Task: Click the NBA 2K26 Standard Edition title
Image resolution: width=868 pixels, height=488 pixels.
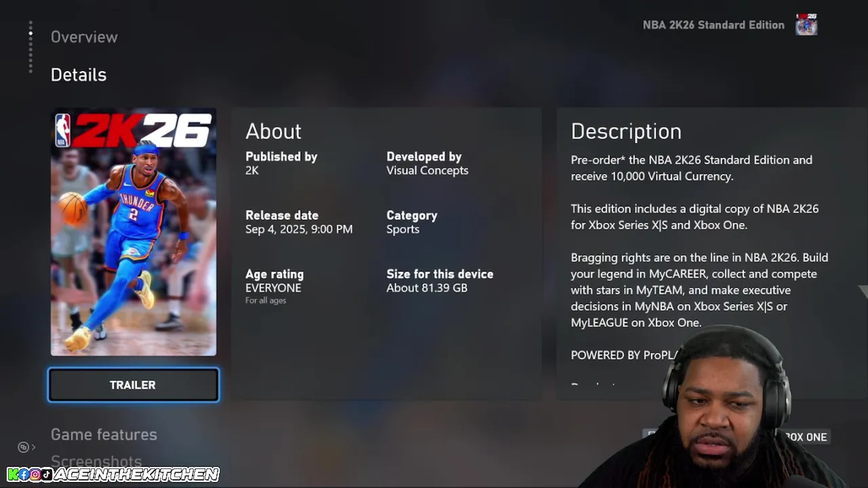Action: (x=713, y=25)
